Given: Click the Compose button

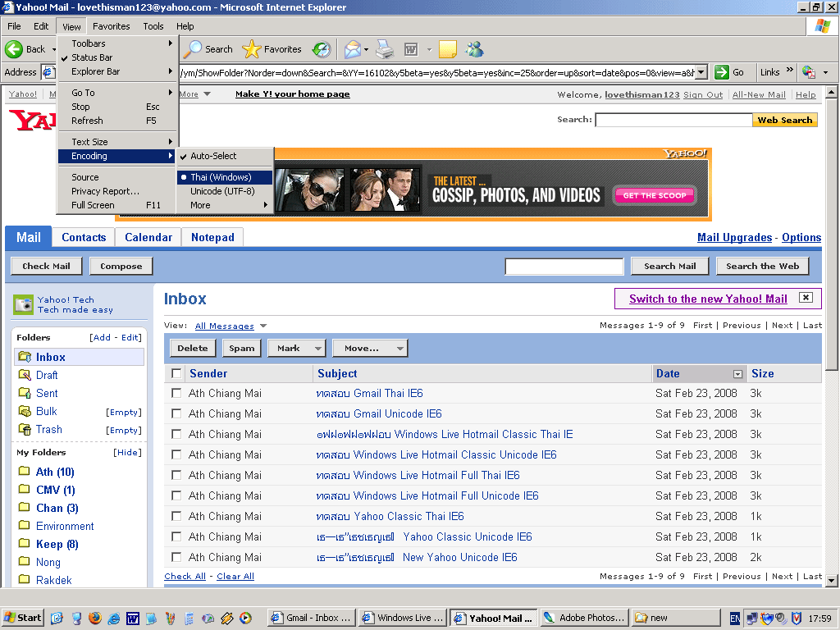Looking at the screenshot, I should point(121,267).
